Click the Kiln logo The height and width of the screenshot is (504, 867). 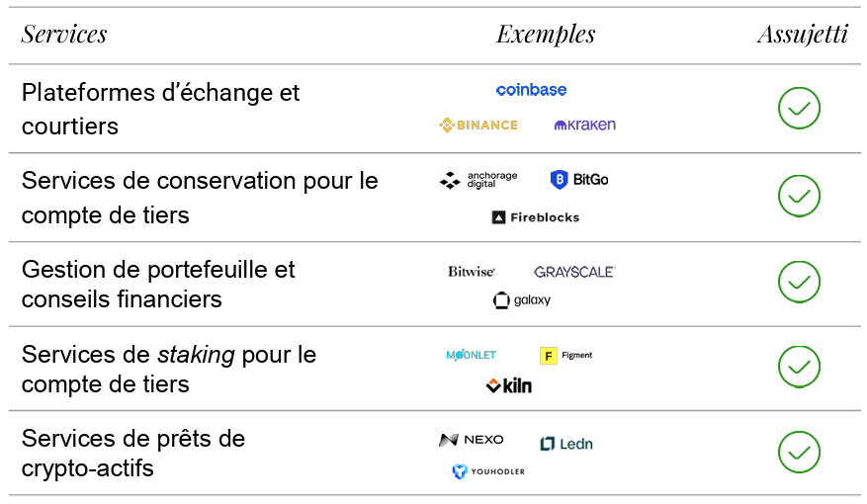point(508,385)
